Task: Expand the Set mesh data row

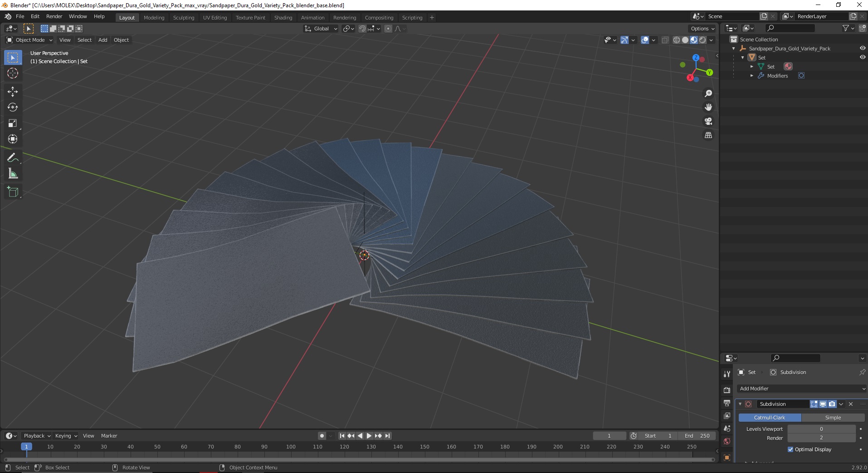Action: click(x=751, y=67)
